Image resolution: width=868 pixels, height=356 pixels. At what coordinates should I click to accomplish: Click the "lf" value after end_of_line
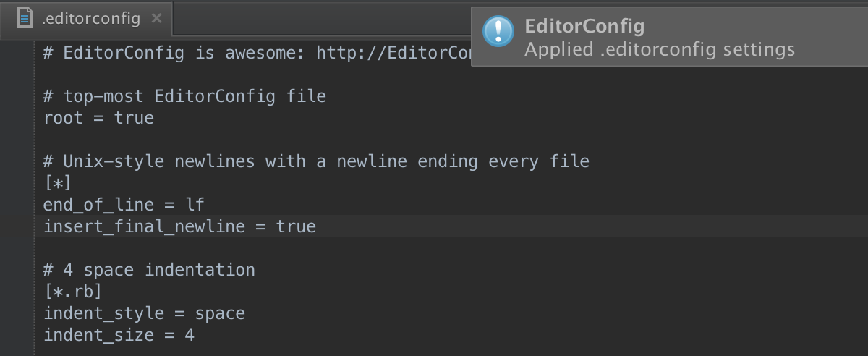click(195, 205)
